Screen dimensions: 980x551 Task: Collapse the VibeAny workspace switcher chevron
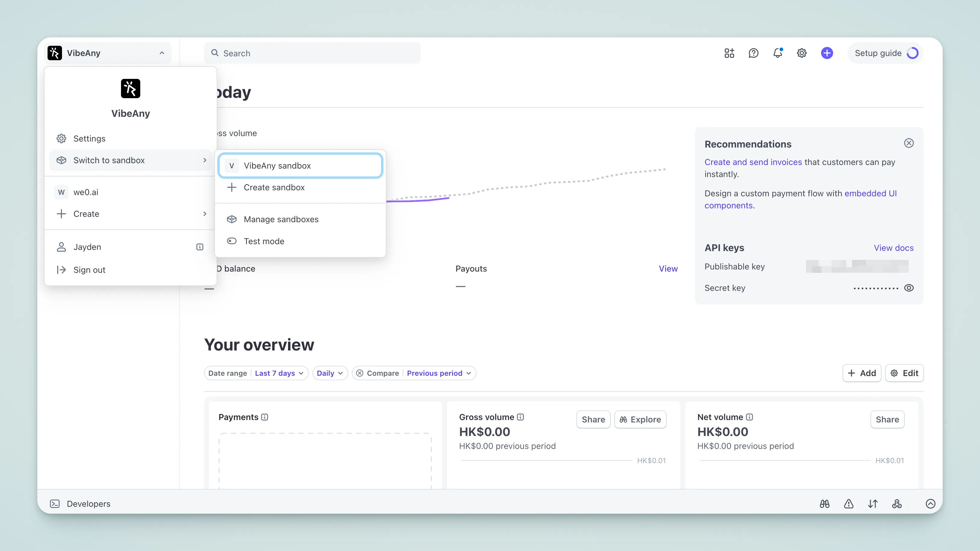(x=162, y=53)
